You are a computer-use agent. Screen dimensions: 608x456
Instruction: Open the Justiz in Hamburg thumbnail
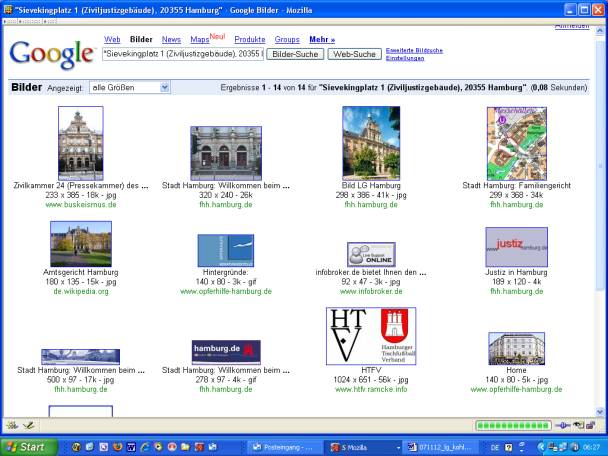pos(516,247)
